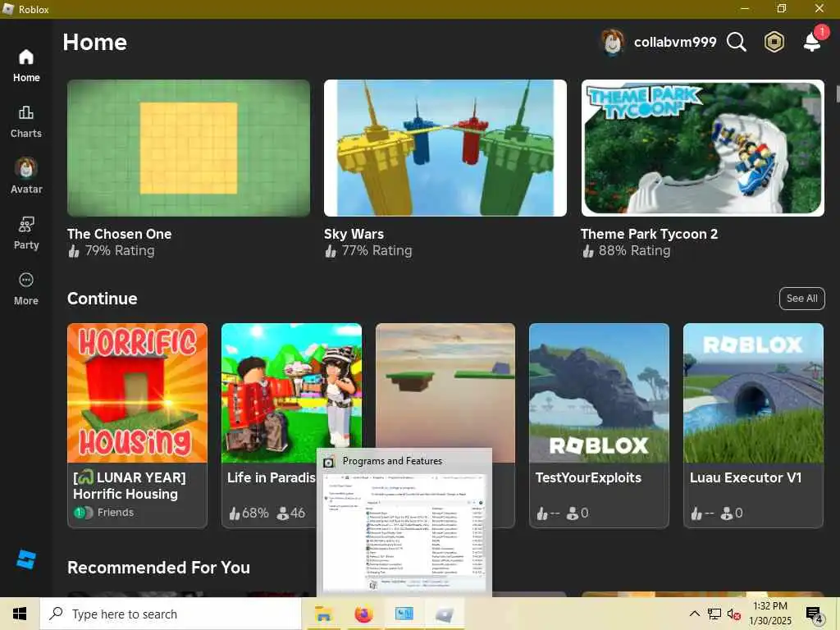
Task: Open Horrific Housing game card image
Action: coord(137,393)
